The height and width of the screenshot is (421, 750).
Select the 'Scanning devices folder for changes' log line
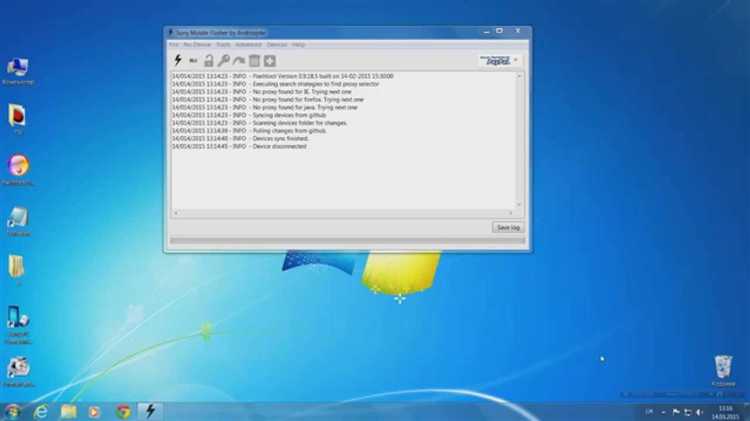[x=260, y=123]
